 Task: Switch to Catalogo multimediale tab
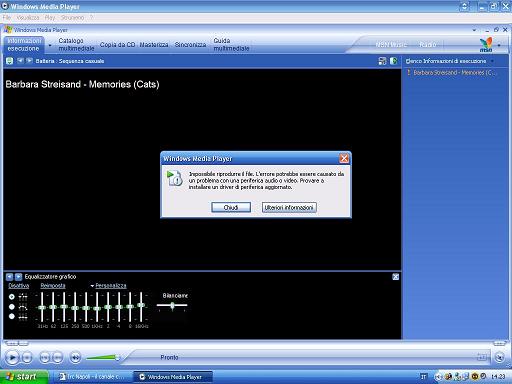(x=76, y=45)
